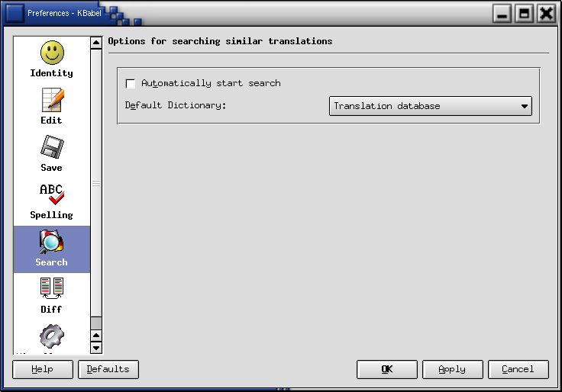Maximize the Preferences window
562x392 pixels.
coord(524,14)
